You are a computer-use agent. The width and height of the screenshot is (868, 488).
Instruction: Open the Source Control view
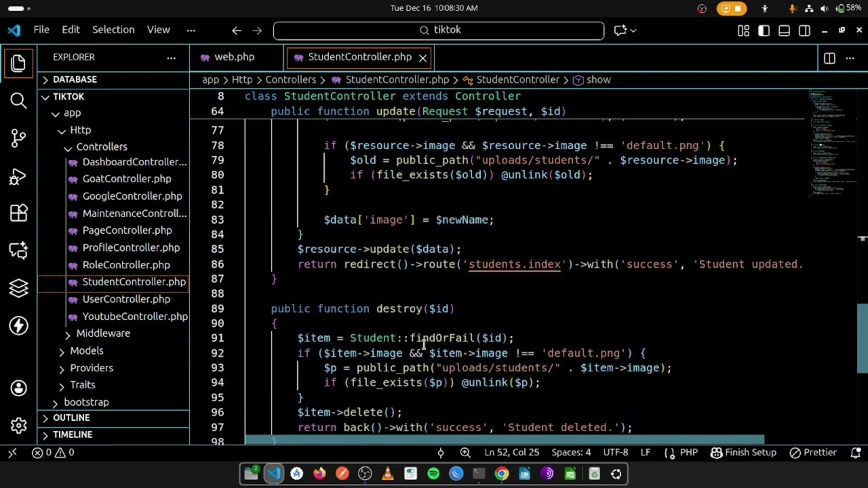click(x=18, y=138)
